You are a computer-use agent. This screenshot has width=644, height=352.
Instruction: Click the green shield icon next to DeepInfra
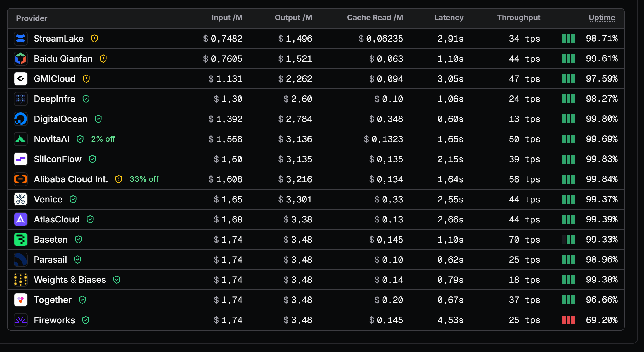coord(86,99)
